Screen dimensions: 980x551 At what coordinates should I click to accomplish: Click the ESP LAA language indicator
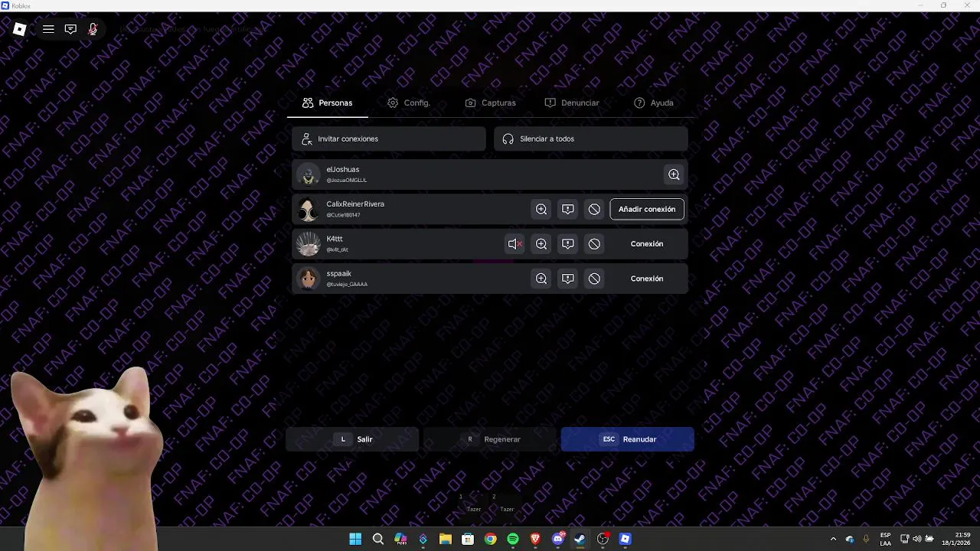click(885, 539)
